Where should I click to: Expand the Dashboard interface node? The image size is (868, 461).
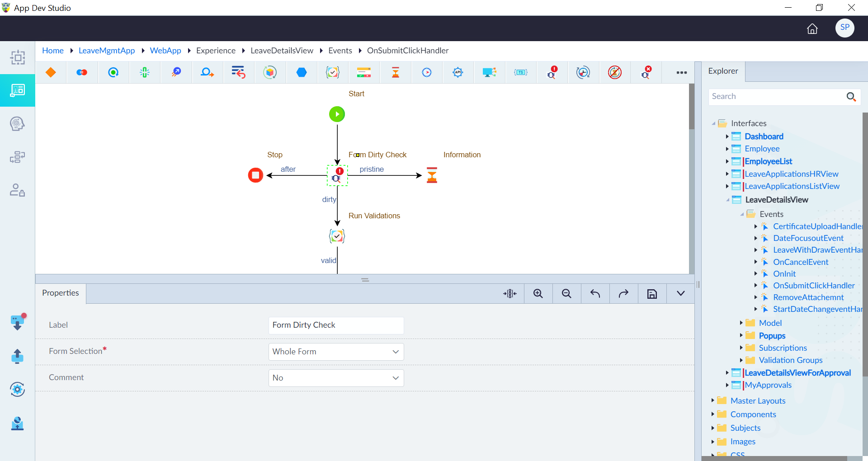pyautogui.click(x=727, y=136)
